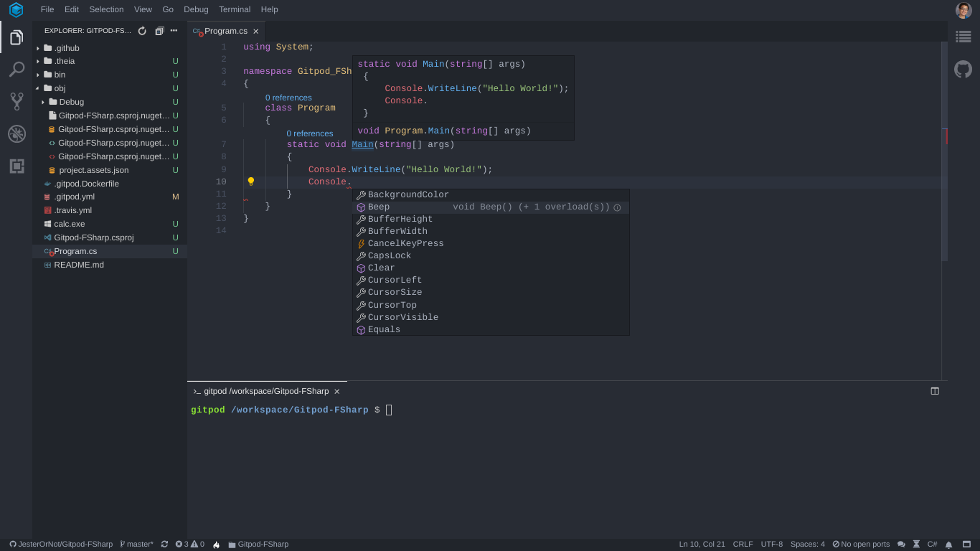Open the Source Control view
980x551 pixels.
(x=16, y=101)
